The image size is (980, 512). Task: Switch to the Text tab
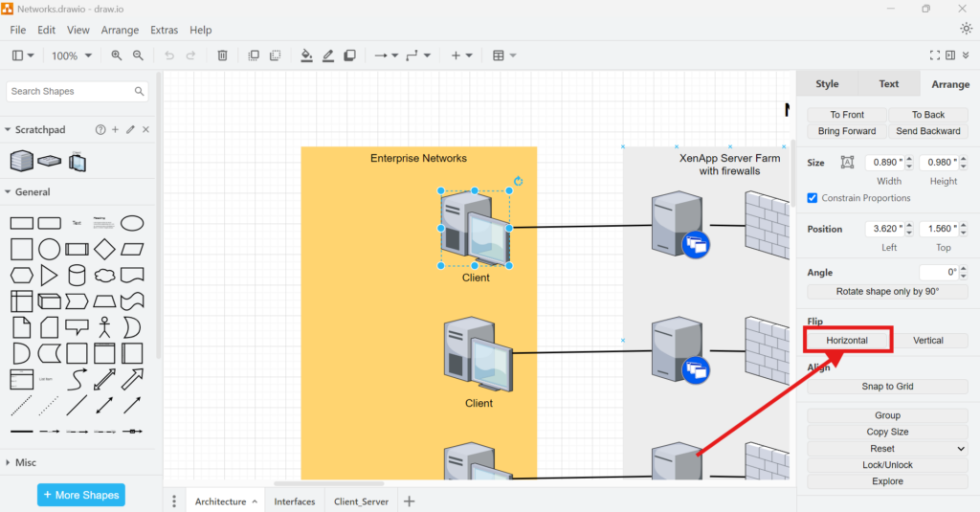[888, 84]
